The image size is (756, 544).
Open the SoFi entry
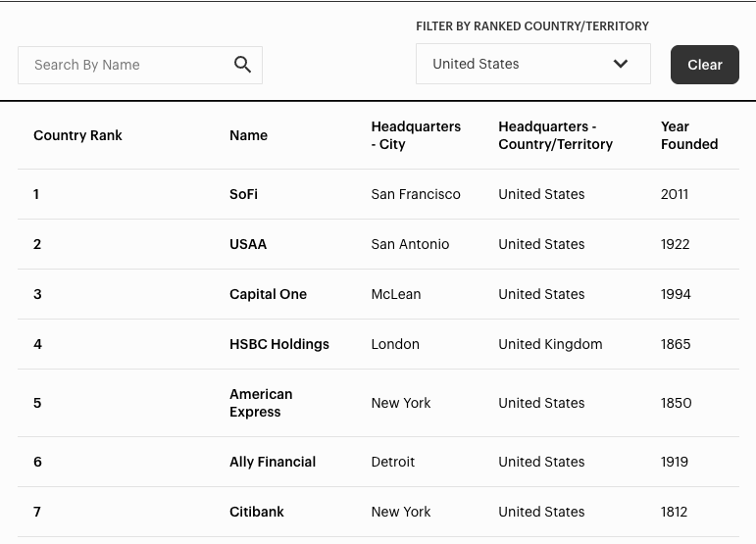click(243, 194)
